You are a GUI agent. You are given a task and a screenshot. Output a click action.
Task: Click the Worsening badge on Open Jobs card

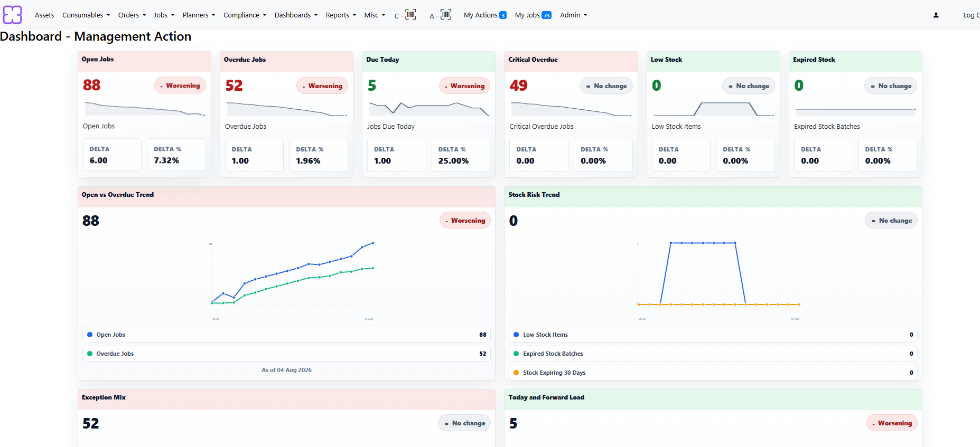[x=180, y=85]
